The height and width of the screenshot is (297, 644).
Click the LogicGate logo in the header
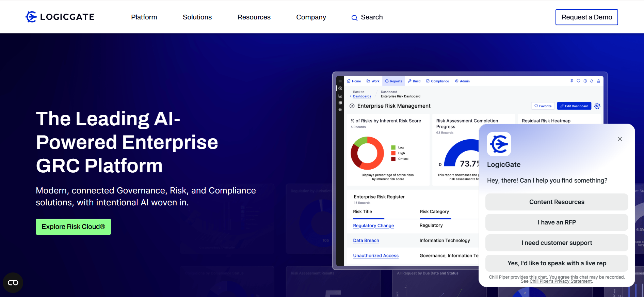pos(60,17)
